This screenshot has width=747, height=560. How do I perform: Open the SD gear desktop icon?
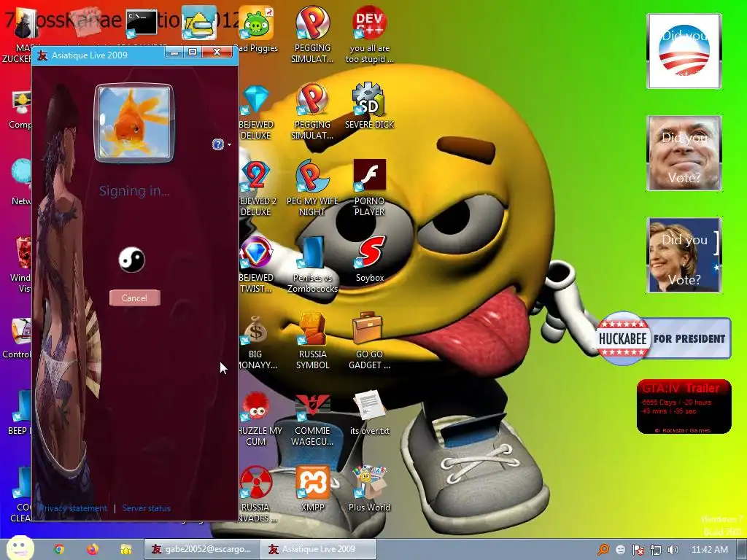coord(369,106)
